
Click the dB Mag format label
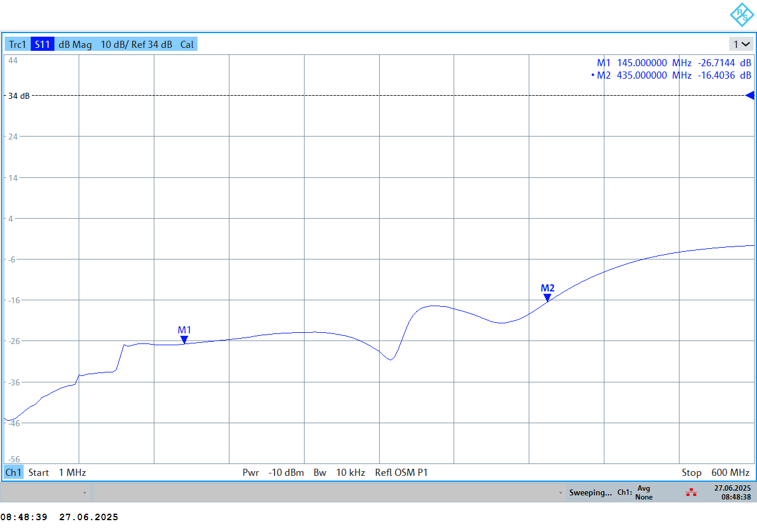(x=75, y=44)
